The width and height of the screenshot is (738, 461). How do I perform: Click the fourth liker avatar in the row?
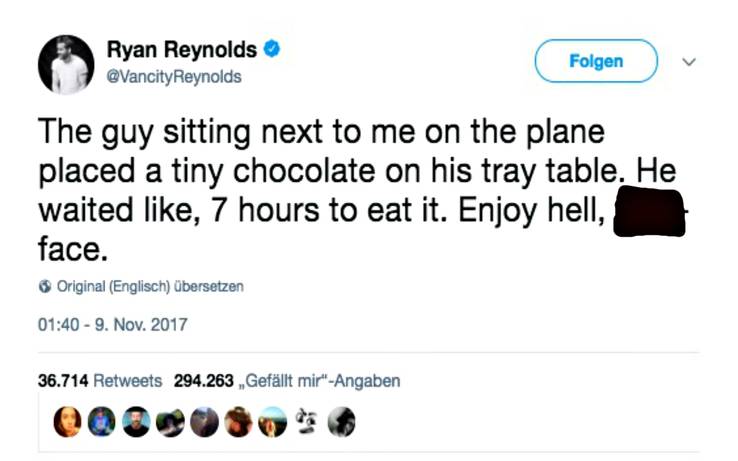(171, 422)
